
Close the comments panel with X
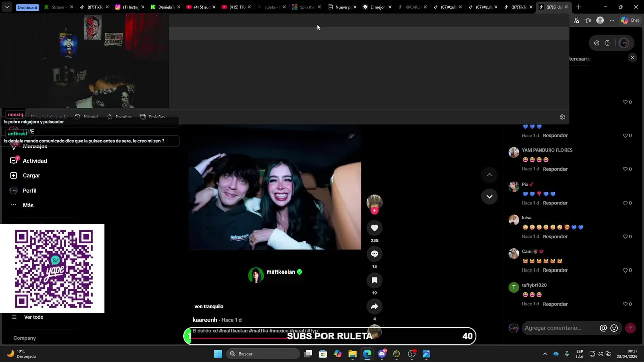[x=632, y=58]
